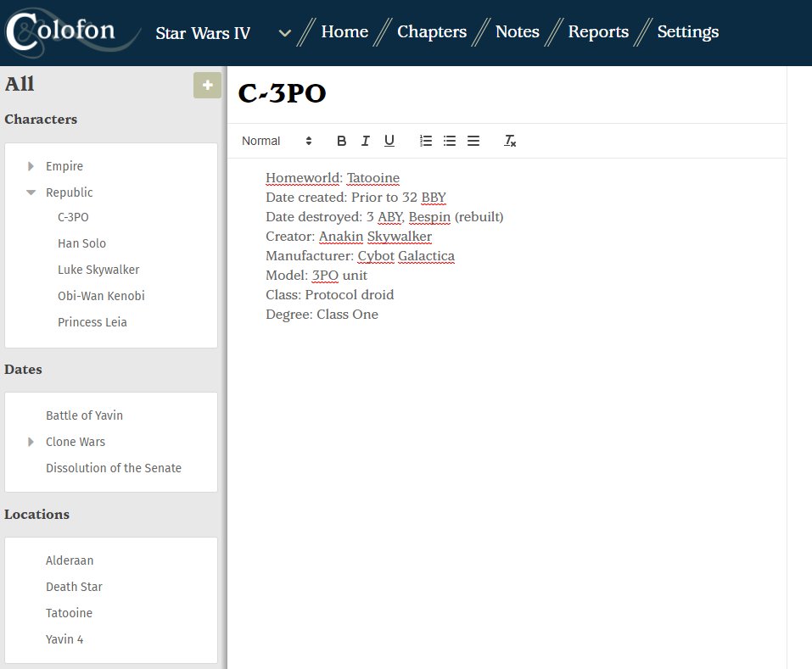
Task: Select the Republic group label
Action: click(x=69, y=192)
